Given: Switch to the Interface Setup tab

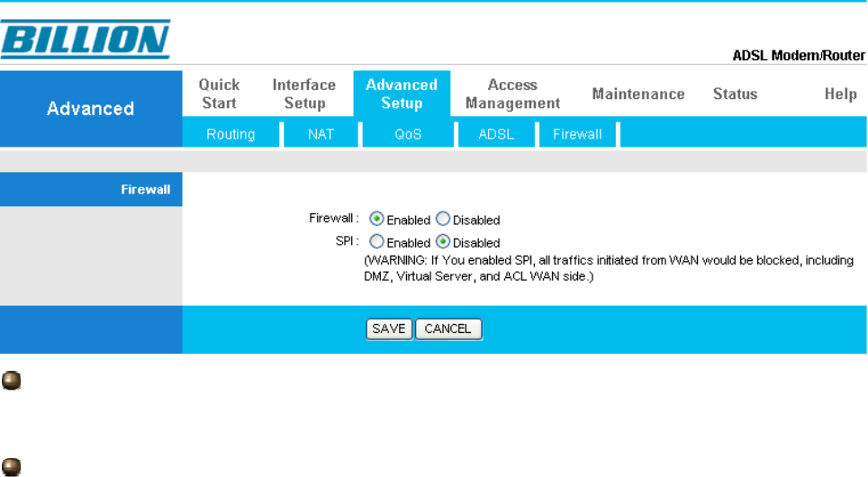Looking at the screenshot, I should pos(304,94).
